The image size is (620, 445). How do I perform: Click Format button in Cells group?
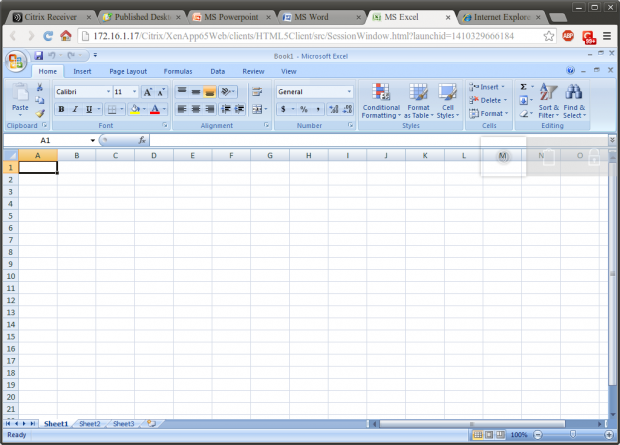click(x=489, y=114)
